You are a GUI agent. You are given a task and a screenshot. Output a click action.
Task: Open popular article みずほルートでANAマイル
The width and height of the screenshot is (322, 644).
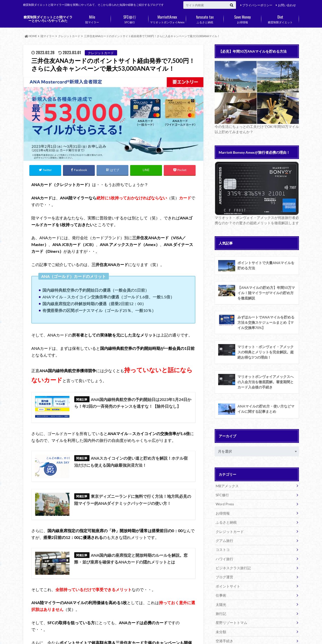pos(257,323)
